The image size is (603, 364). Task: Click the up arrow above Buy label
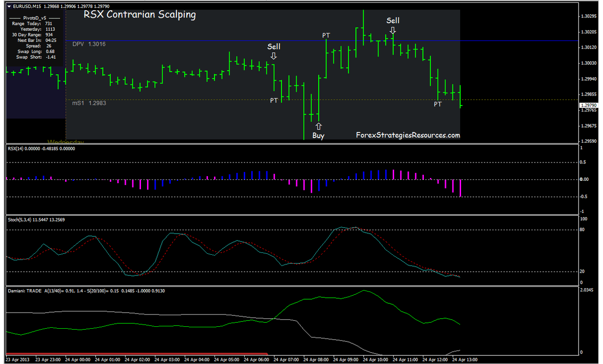point(319,126)
